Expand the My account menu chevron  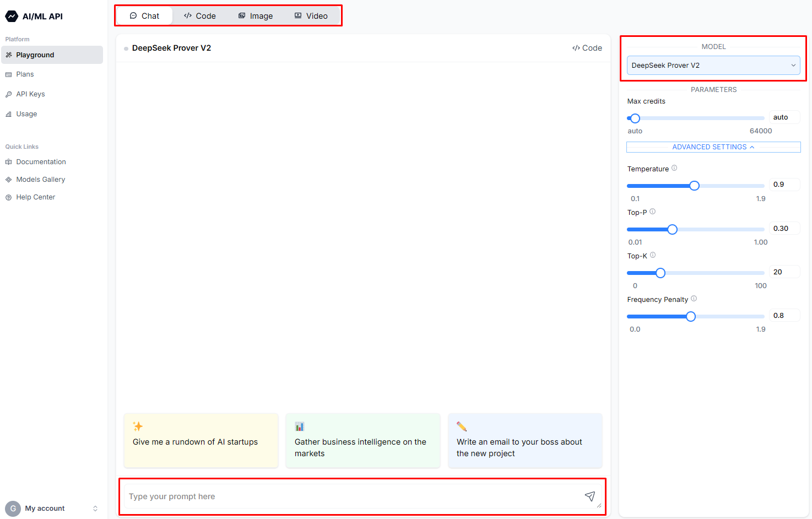[95, 509]
